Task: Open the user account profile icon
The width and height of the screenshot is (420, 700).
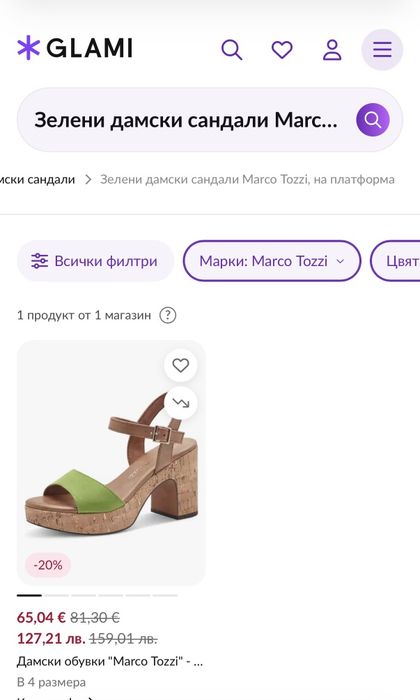Action: [332, 50]
